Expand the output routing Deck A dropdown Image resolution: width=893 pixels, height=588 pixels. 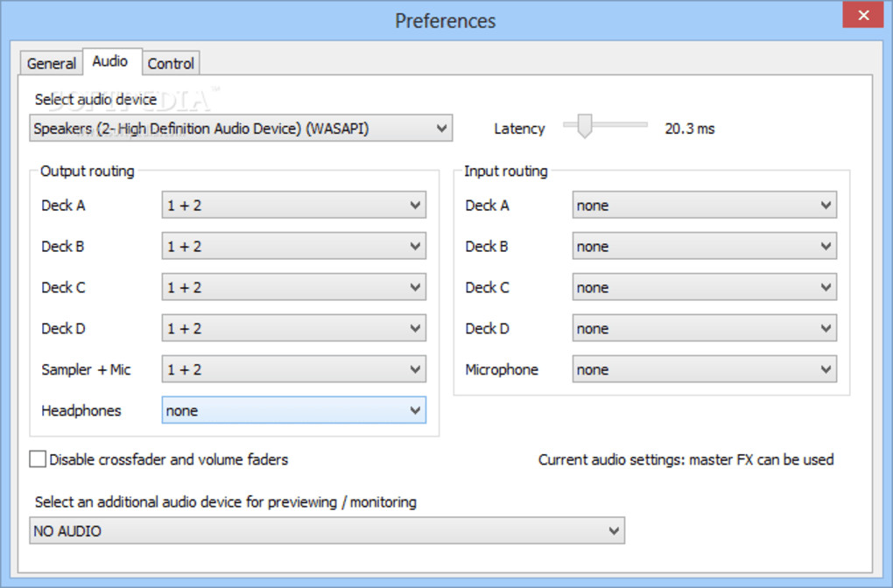coord(294,206)
